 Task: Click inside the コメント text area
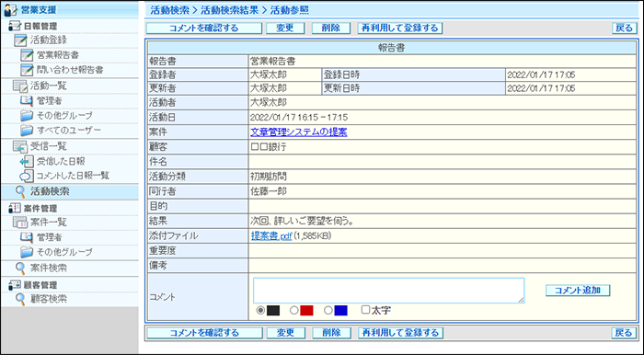[x=388, y=291]
